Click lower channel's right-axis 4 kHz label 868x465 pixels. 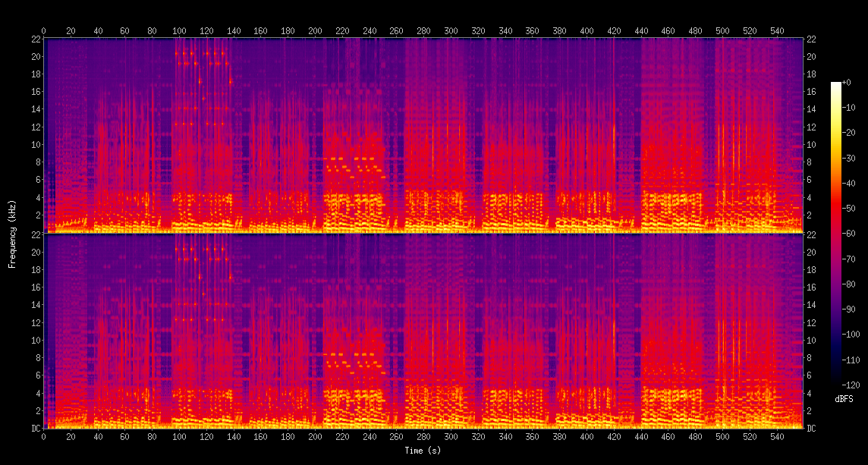point(809,393)
